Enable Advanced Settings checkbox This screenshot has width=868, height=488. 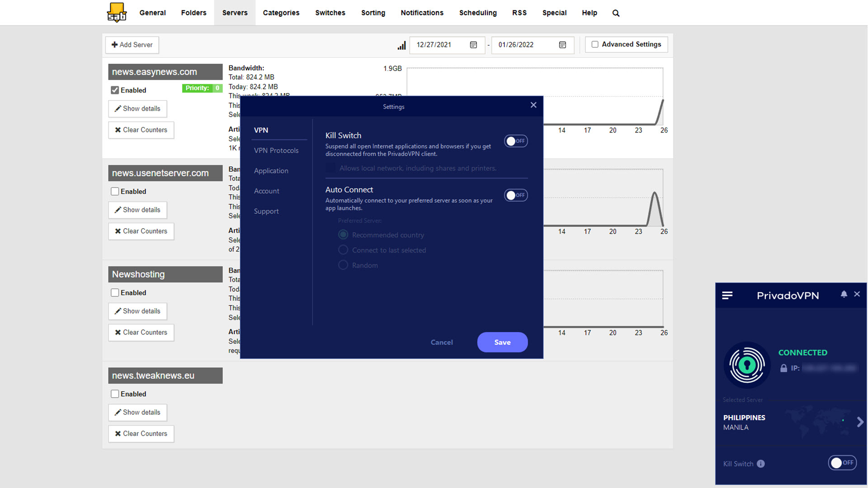(x=595, y=44)
